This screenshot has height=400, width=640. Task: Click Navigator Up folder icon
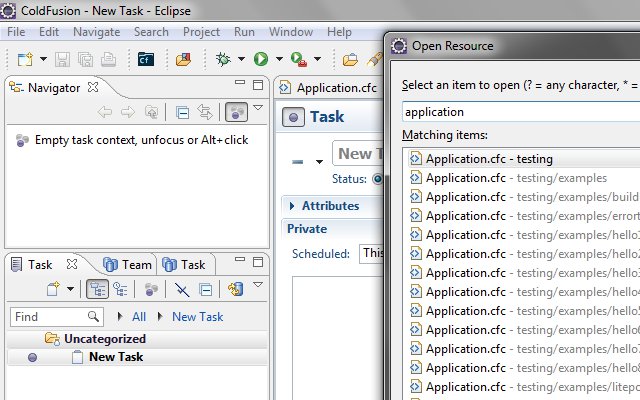[151, 112]
